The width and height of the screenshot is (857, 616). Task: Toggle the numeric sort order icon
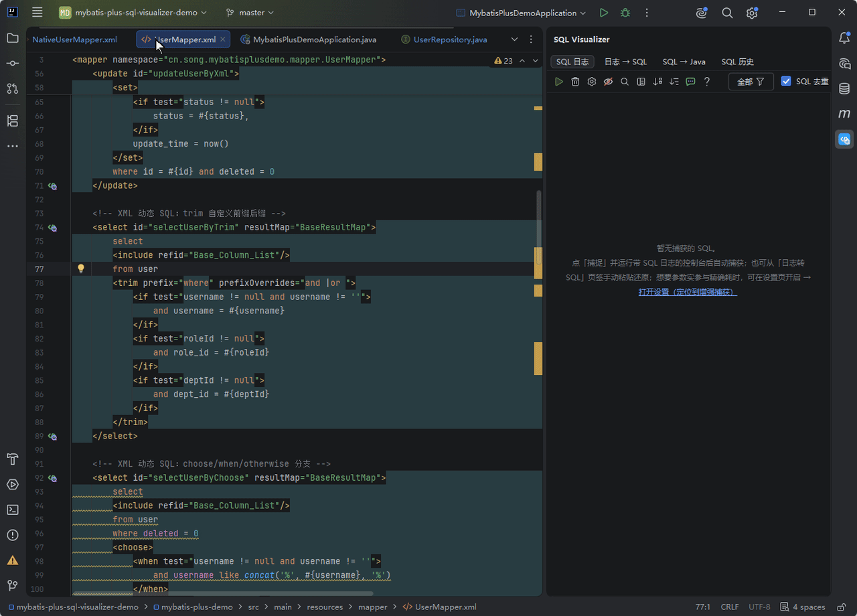657,82
